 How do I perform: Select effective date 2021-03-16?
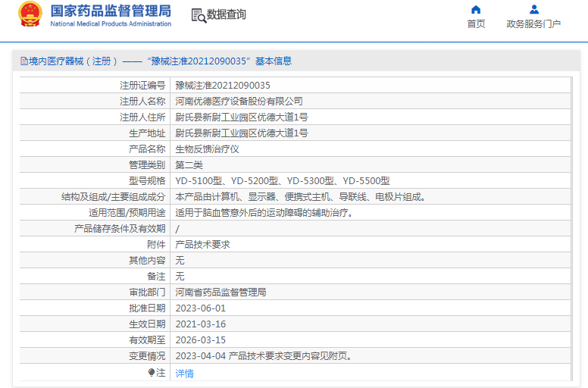pos(201,324)
